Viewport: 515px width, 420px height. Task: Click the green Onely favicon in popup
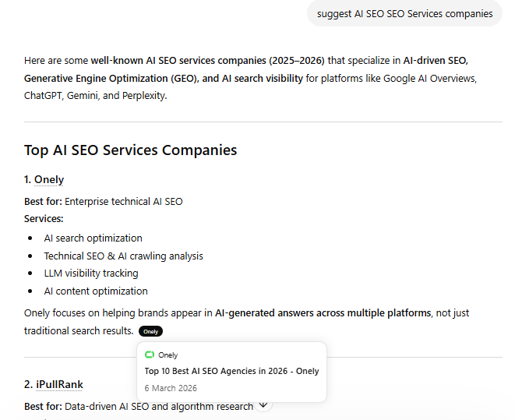click(150, 355)
